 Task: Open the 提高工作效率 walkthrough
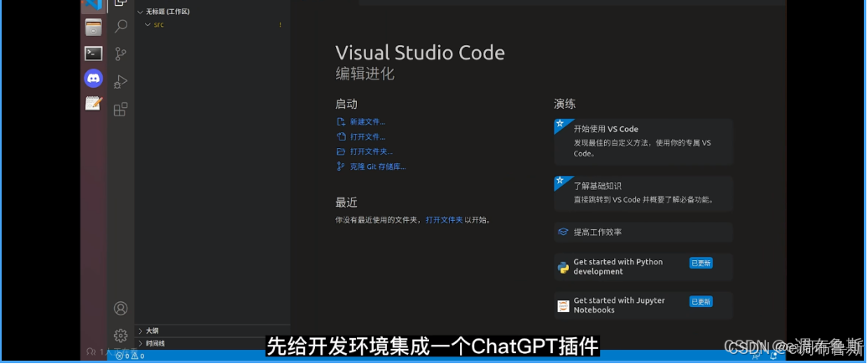(643, 233)
